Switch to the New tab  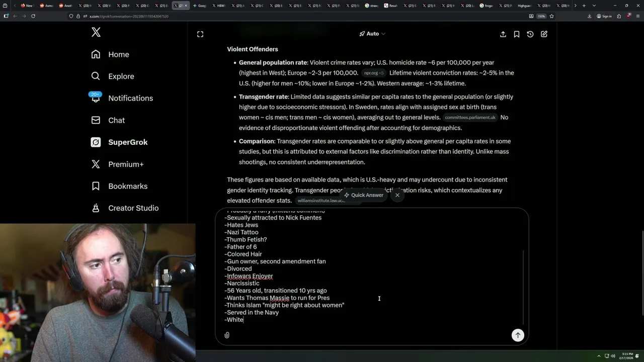[27, 6]
